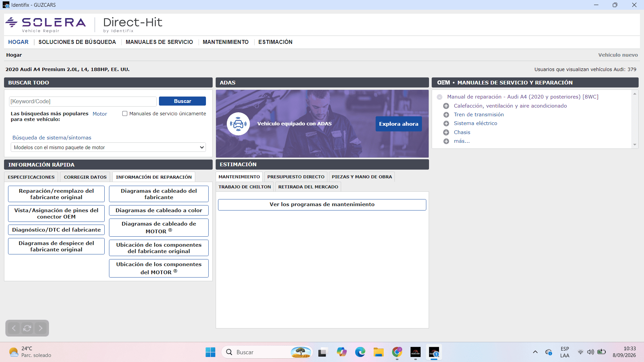
Task: Expand Tren de transmisión plus icon
Action: pos(446,115)
